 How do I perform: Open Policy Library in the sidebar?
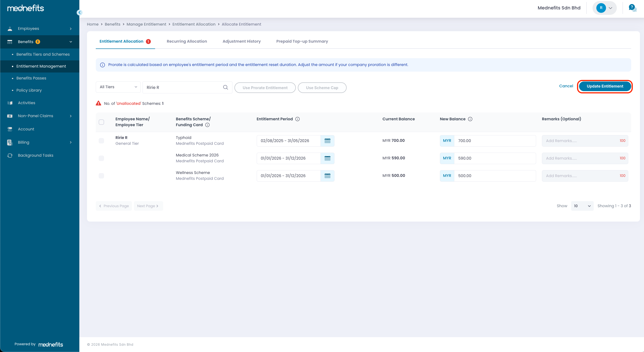[29, 90]
